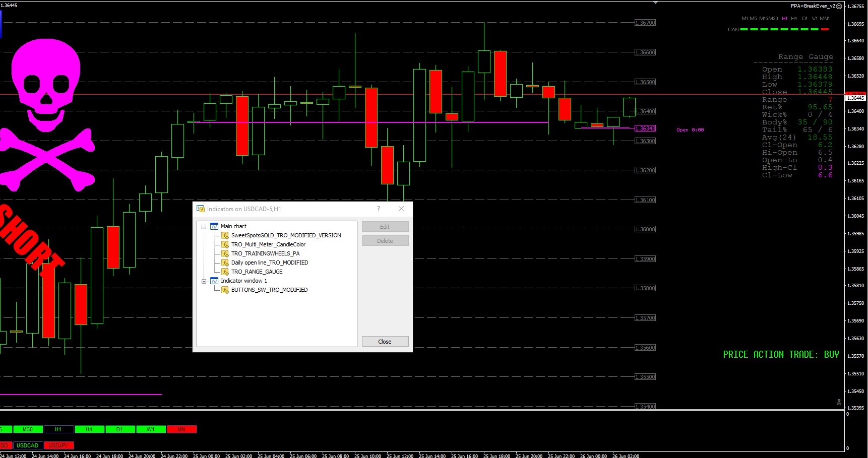Switch to M30 timeframe button

click(28, 429)
